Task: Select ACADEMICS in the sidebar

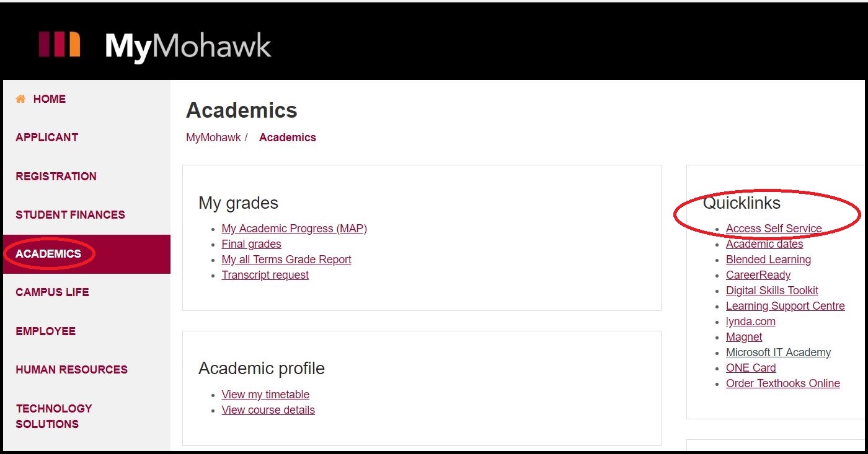Action: pyautogui.click(x=49, y=253)
